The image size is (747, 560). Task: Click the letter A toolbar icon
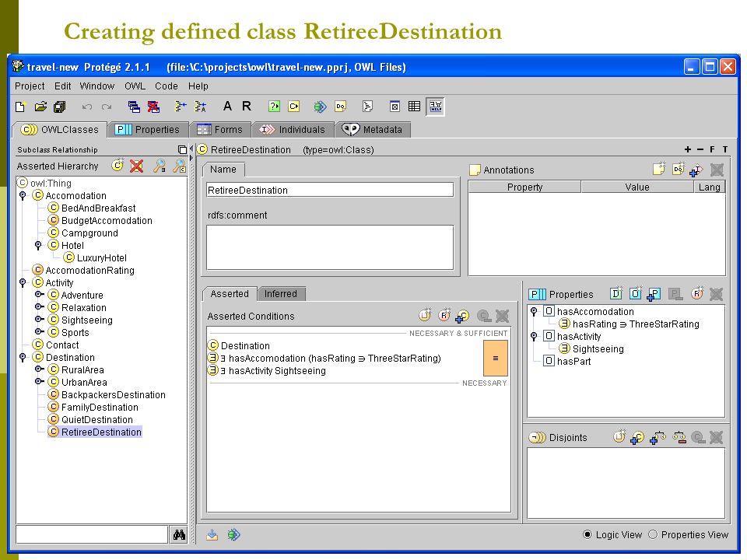[227, 107]
